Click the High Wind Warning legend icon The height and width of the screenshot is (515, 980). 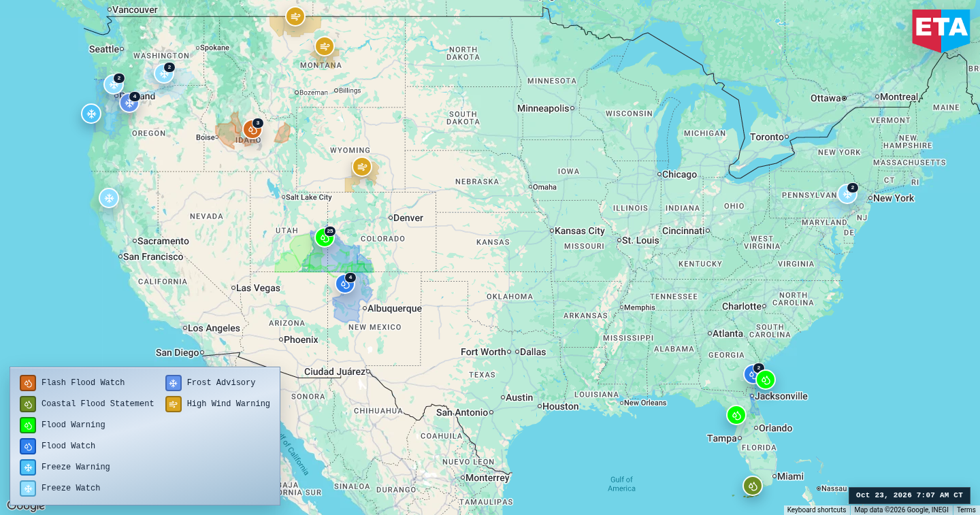pos(174,404)
